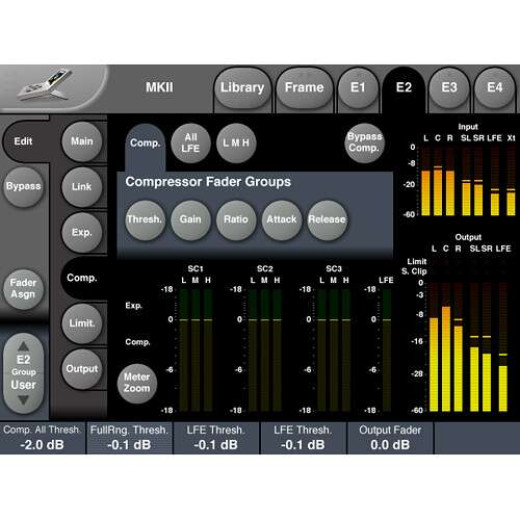Select the All LFE sub-page
520x520 pixels.
pyautogui.click(x=191, y=143)
